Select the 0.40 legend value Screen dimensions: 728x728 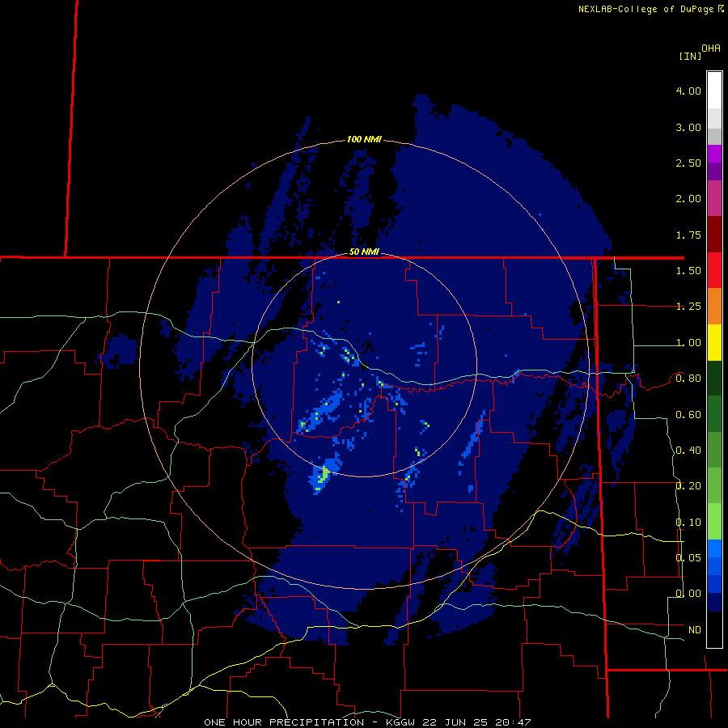(x=688, y=451)
